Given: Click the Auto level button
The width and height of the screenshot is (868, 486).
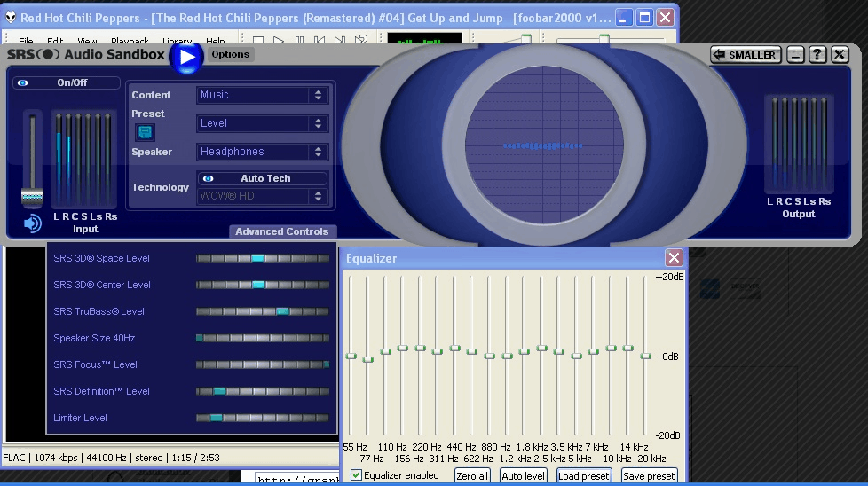Looking at the screenshot, I should pos(523,476).
